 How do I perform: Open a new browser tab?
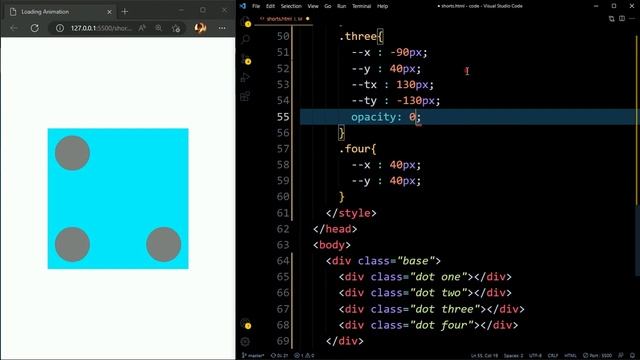[125, 12]
